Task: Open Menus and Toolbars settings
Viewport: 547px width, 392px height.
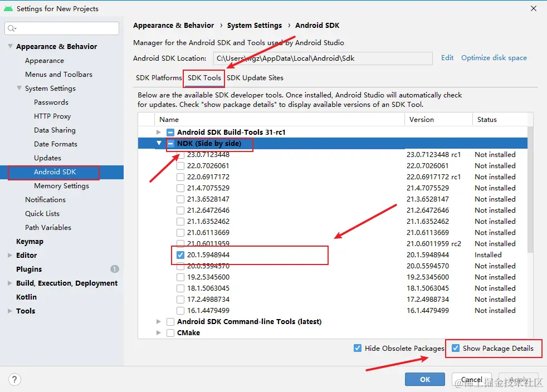Action: pos(58,74)
